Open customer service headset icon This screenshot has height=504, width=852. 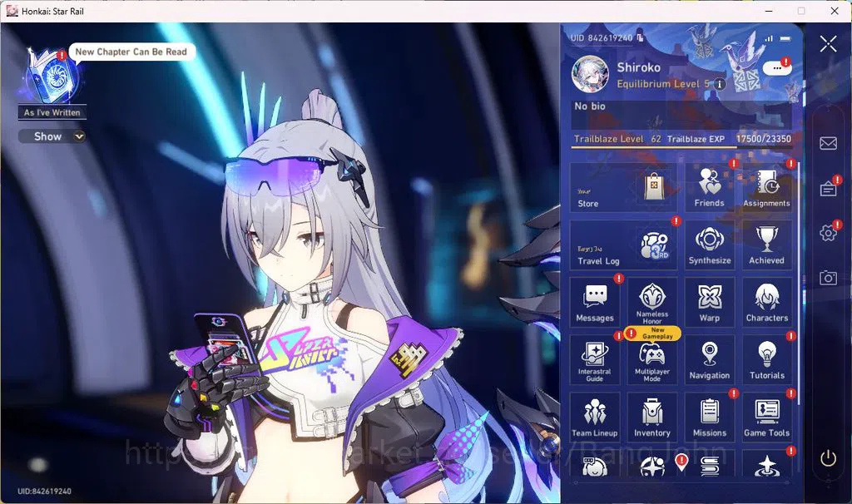click(x=594, y=465)
